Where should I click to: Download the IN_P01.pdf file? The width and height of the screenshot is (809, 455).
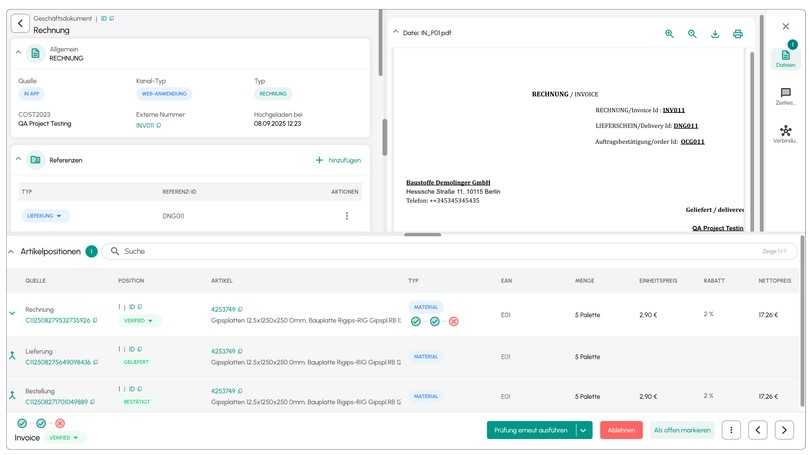[x=715, y=34]
